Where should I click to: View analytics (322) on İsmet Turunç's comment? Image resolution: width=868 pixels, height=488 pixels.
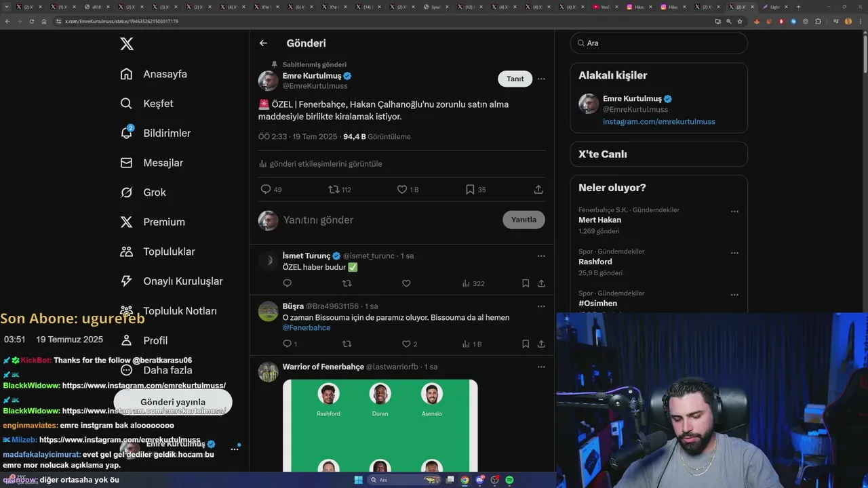click(x=473, y=283)
